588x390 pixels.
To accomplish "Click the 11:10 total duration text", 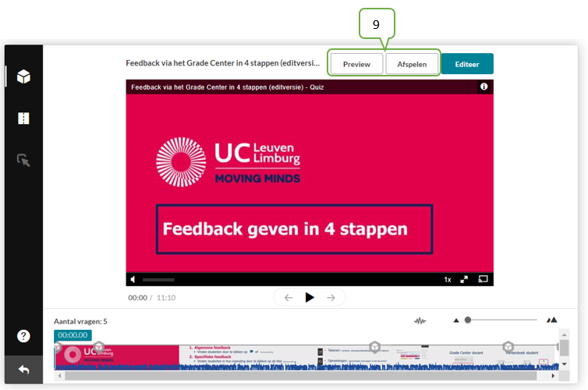I will coord(166,298).
